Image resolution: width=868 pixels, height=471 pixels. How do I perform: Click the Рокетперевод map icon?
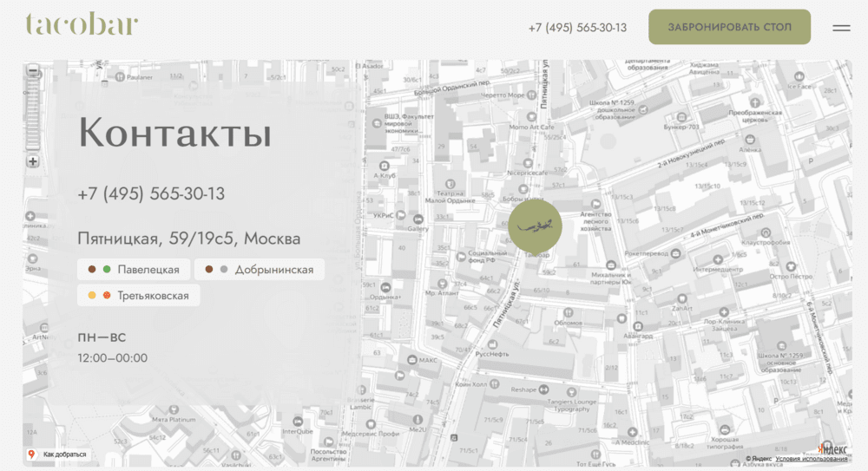click(x=675, y=253)
